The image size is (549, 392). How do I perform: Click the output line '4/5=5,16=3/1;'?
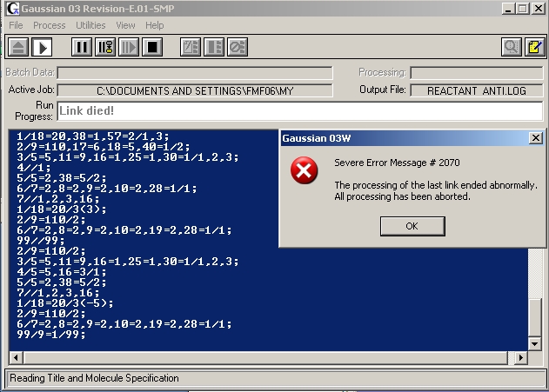pos(61,272)
